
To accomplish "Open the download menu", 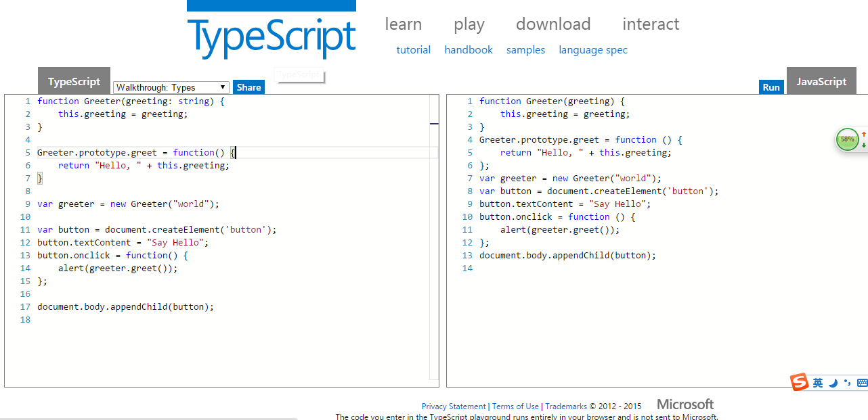I will coord(553,24).
